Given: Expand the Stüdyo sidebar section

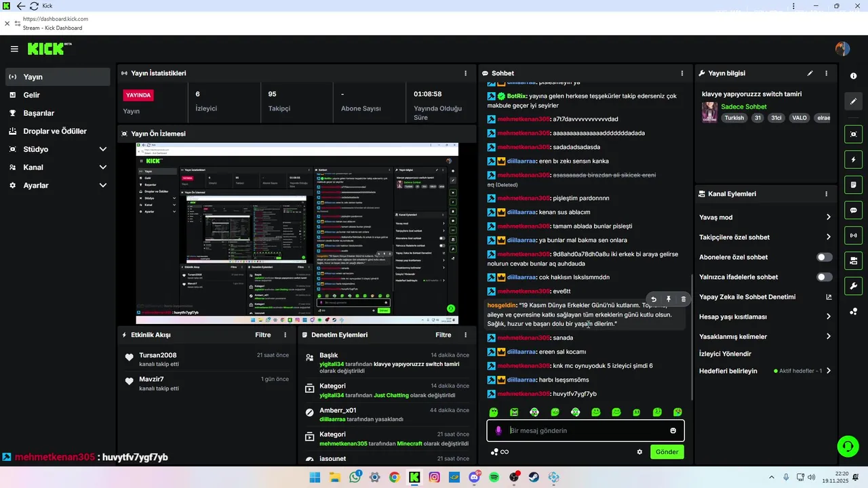Looking at the screenshot, I should tap(57, 149).
